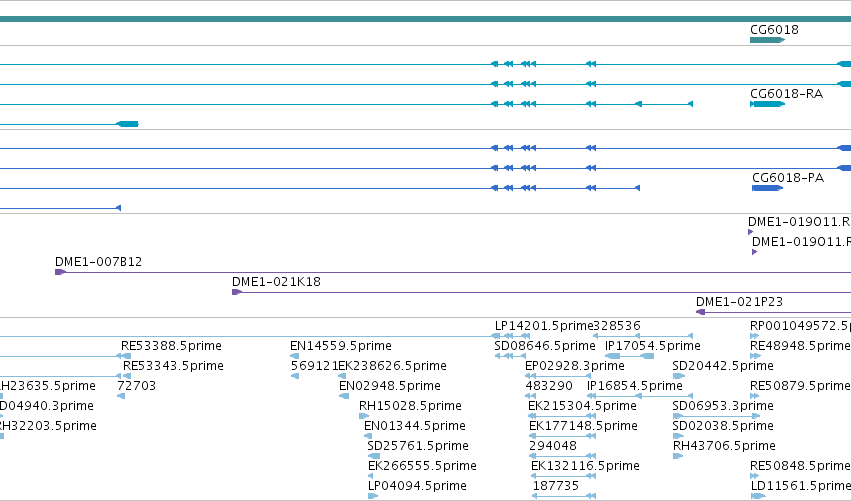Select the DME1-021K18 clone start marker
The image size is (851, 501).
tap(237, 292)
